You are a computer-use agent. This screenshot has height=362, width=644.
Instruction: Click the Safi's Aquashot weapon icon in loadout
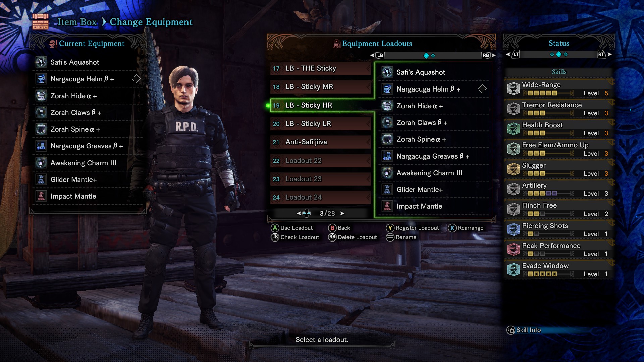(x=387, y=72)
